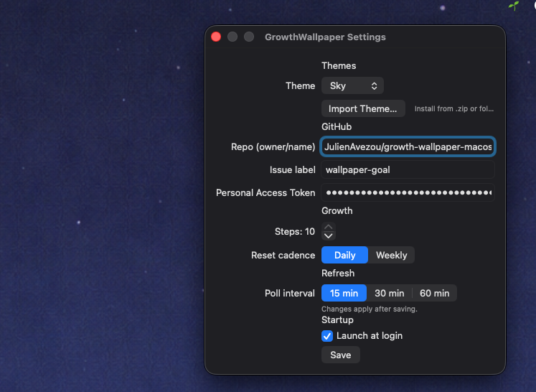
Task: Click the Refresh section heading
Action: click(x=338, y=274)
